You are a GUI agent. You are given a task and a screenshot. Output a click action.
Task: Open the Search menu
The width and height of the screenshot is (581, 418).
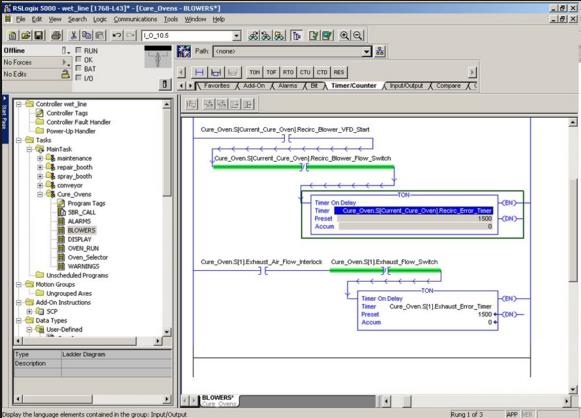(x=77, y=19)
